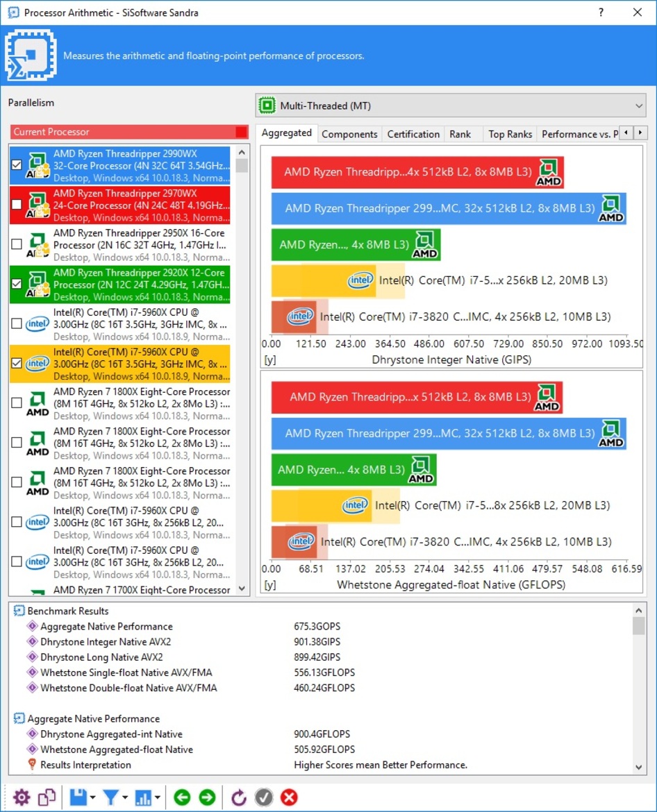Go forward with the green right arrow
Viewport: 657px width, 812px height.
pyautogui.click(x=207, y=797)
